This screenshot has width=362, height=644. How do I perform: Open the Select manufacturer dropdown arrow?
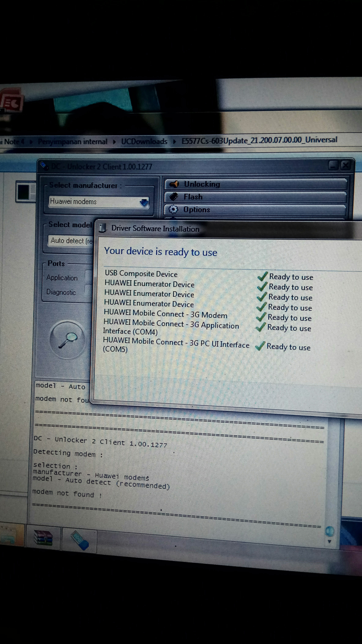[144, 202]
